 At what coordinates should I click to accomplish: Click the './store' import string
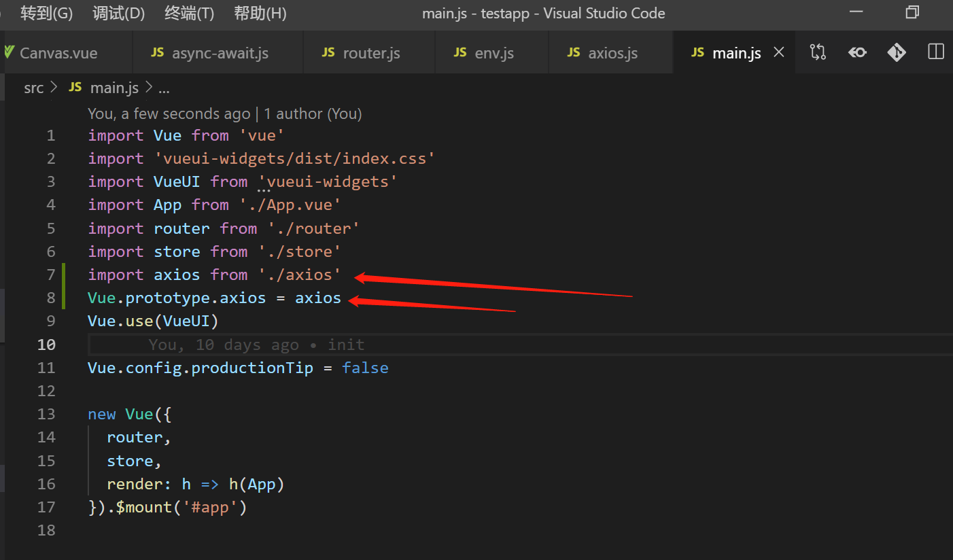click(x=299, y=251)
